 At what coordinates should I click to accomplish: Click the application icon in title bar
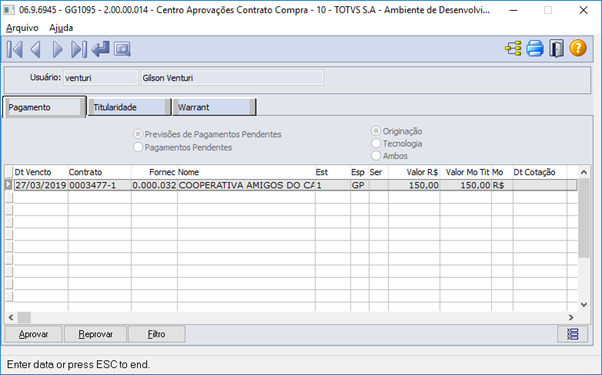pos(8,10)
